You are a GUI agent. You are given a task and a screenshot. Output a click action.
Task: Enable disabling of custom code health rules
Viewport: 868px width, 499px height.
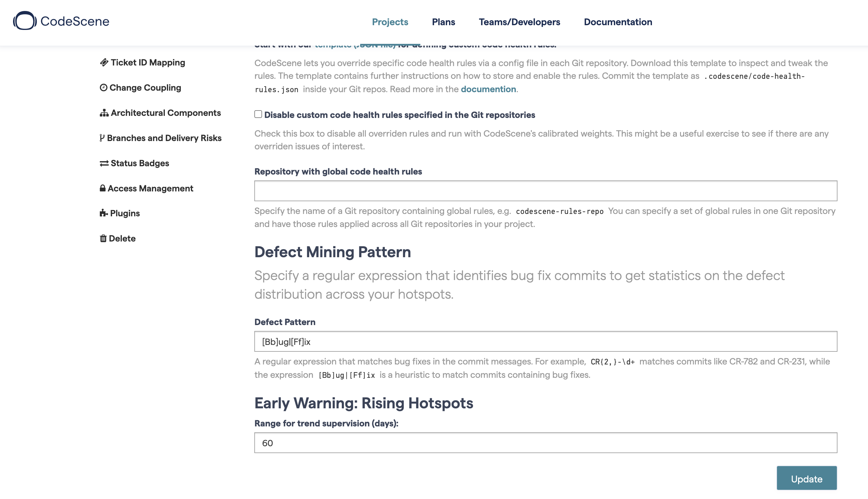(x=258, y=114)
